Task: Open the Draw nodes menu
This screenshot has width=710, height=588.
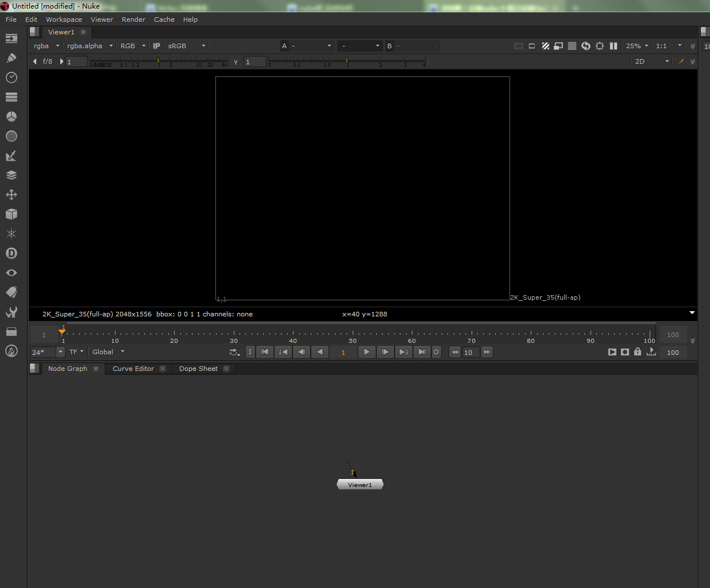Action: (x=11, y=58)
